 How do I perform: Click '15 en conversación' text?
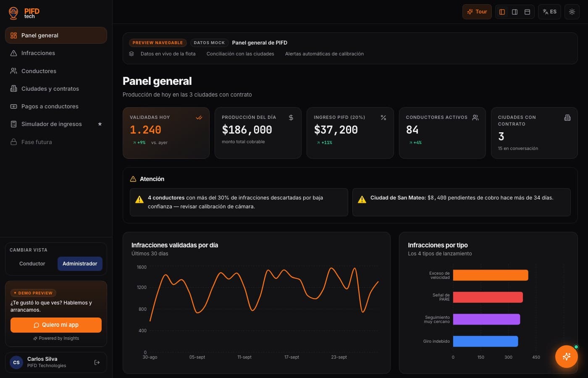(x=518, y=148)
